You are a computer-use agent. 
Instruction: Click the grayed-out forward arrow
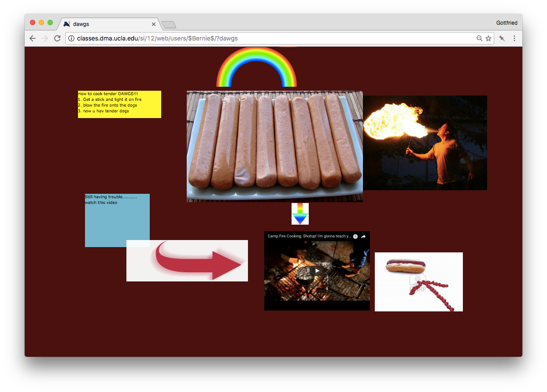[44, 38]
